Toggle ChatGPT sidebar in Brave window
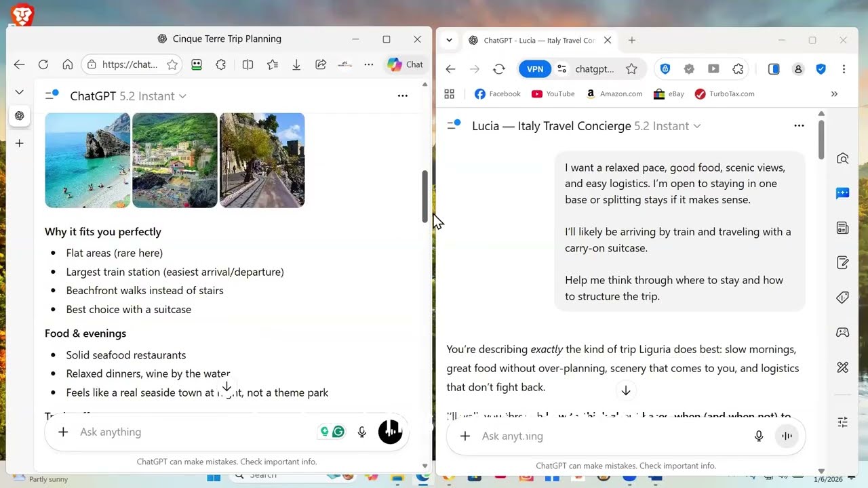The image size is (868, 488). tap(454, 125)
